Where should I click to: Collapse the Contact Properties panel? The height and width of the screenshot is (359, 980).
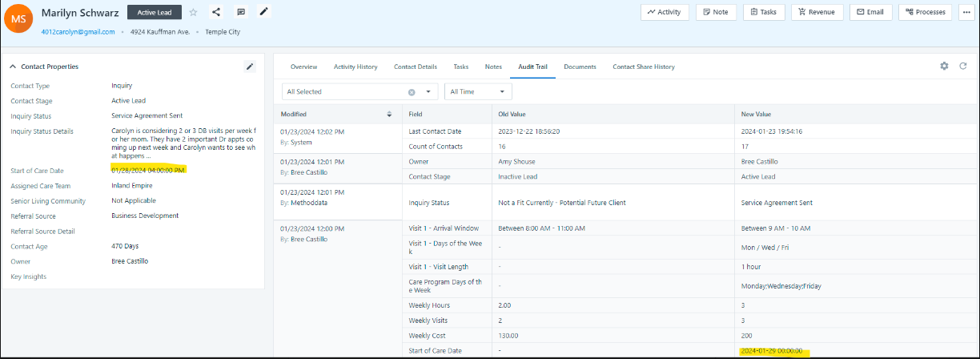click(13, 67)
